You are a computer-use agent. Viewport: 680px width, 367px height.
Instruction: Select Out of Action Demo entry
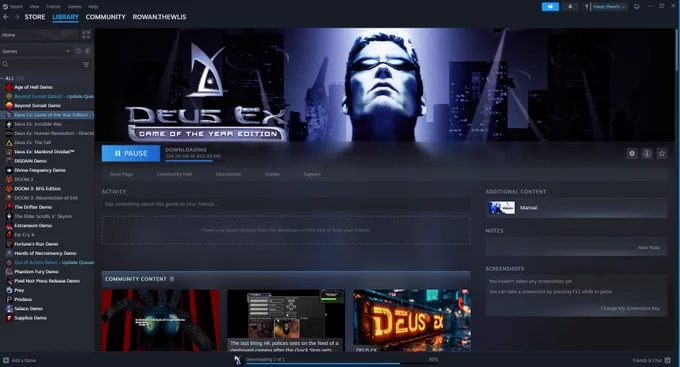(x=47, y=262)
